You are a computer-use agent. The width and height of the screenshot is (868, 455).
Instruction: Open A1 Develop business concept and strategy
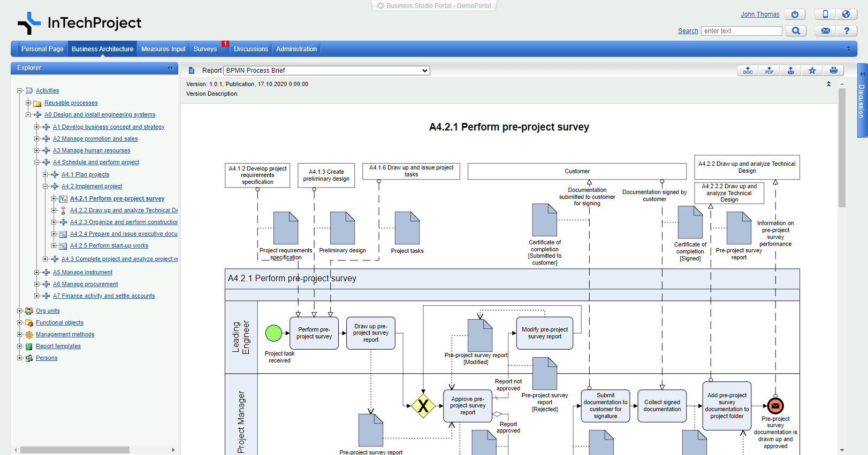109,127
